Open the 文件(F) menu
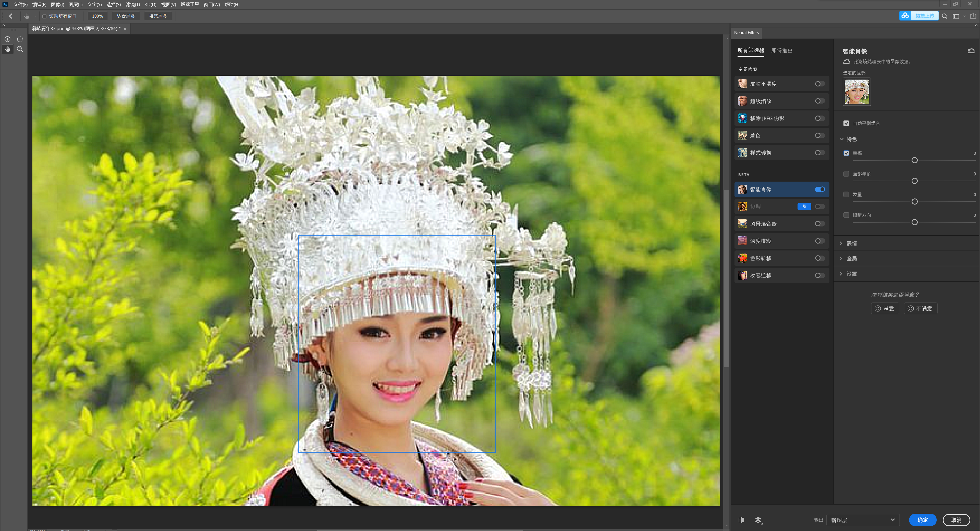 (20, 5)
